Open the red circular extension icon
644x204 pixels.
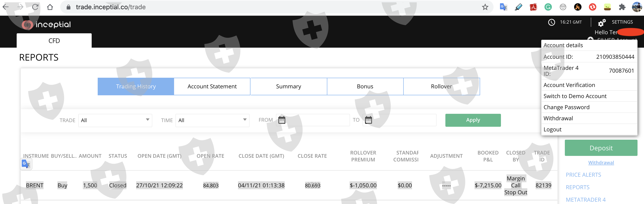click(592, 7)
